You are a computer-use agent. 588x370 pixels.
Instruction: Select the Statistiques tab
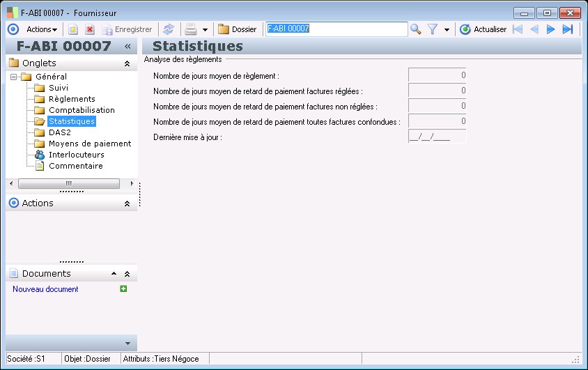(x=72, y=121)
